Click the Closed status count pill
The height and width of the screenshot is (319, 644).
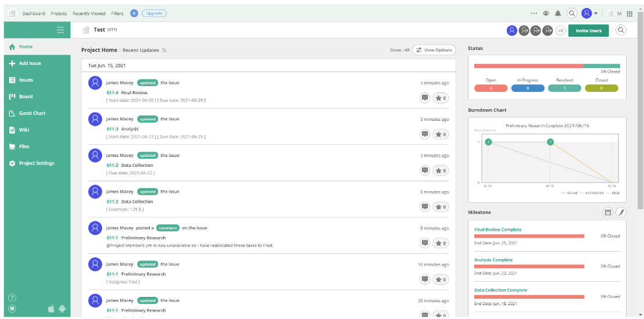point(602,88)
